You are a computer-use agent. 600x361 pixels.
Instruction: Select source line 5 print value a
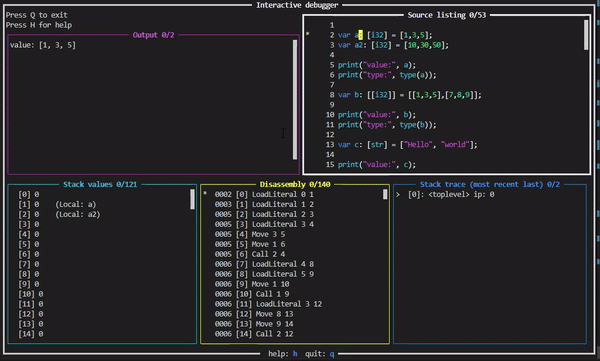(x=377, y=65)
